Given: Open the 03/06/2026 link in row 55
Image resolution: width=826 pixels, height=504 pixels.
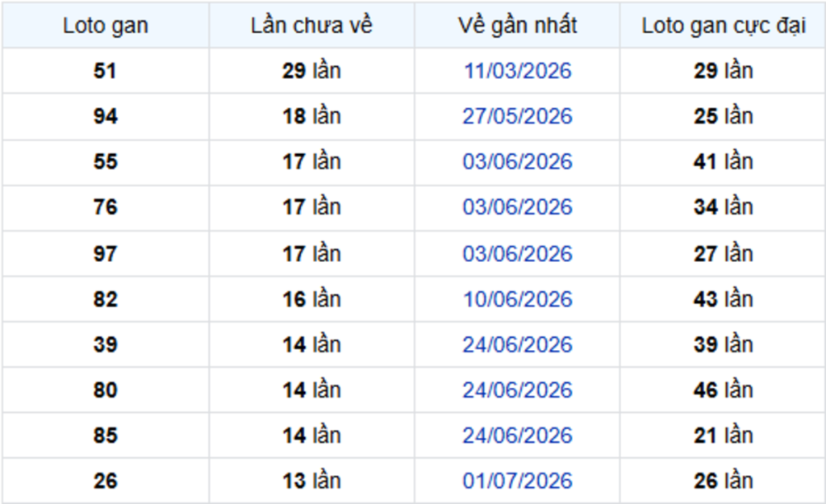Looking at the screenshot, I should point(517,161).
